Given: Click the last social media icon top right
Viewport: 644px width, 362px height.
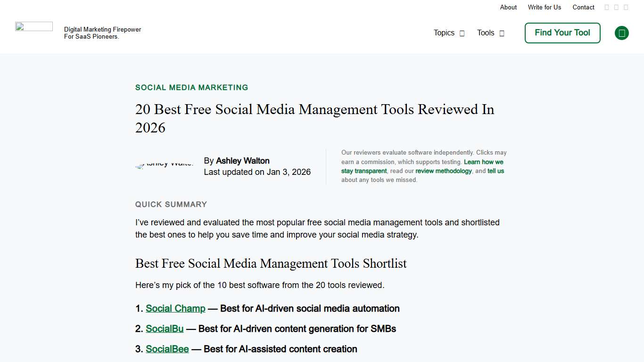Looking at the screenshot, I should (626, 7).
